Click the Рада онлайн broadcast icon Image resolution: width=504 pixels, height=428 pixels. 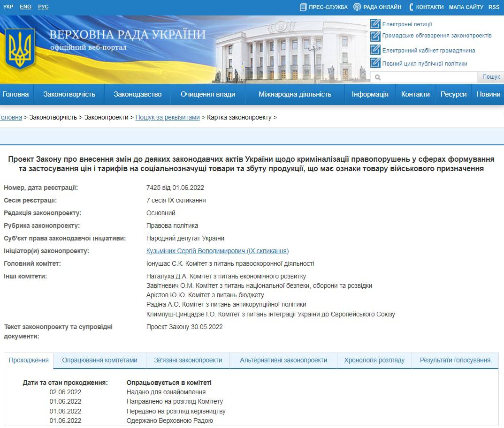(x=357, y=7)
